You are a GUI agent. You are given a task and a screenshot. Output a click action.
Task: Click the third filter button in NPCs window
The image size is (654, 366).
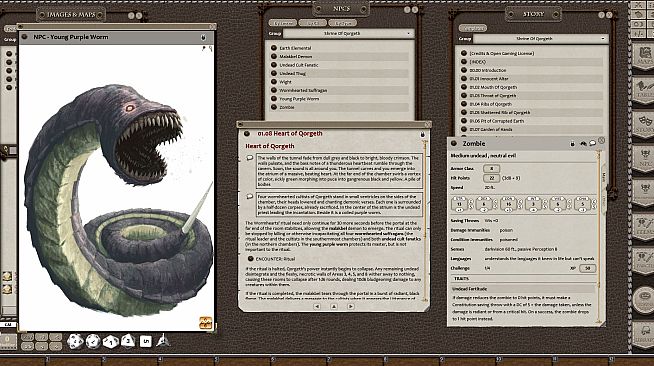point(342,23)
